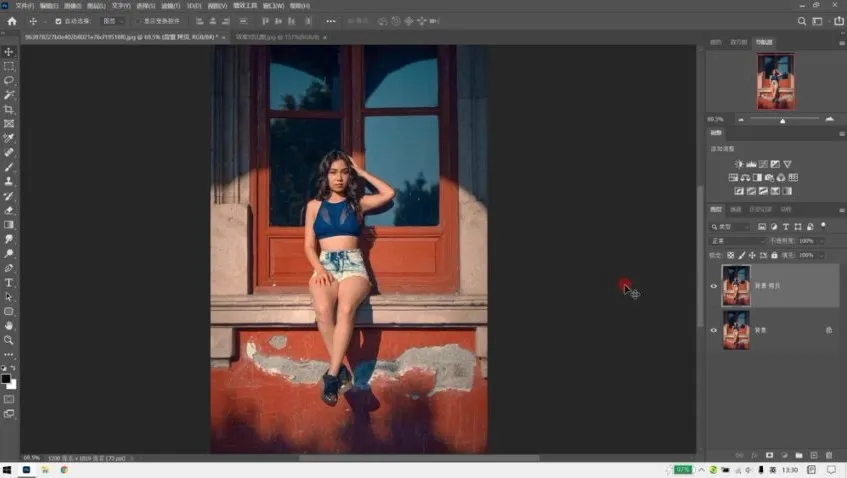Select the Zoom tool in the toolbar
This screenshot has width=847, height=478.
point(9,340)
